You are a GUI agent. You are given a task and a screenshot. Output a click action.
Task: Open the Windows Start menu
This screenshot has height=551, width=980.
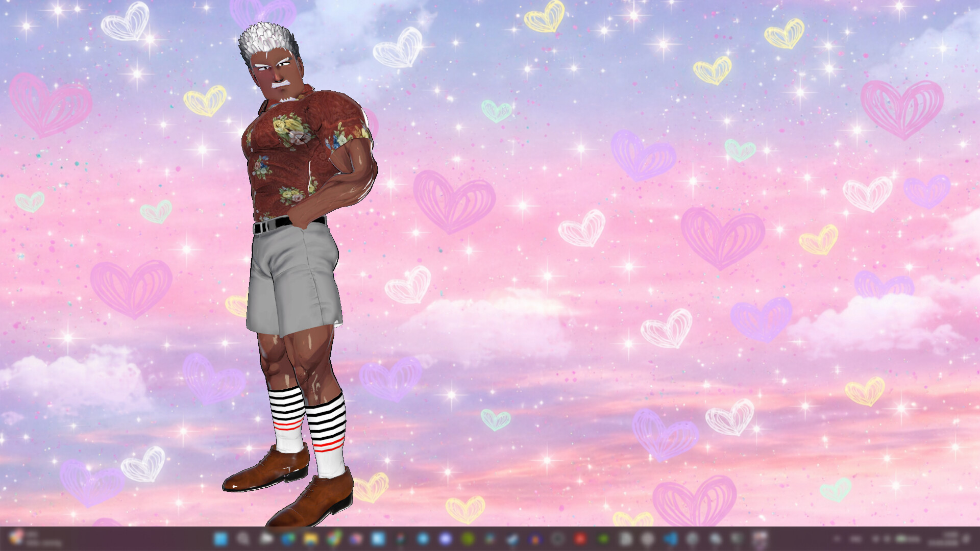point(220,539)
